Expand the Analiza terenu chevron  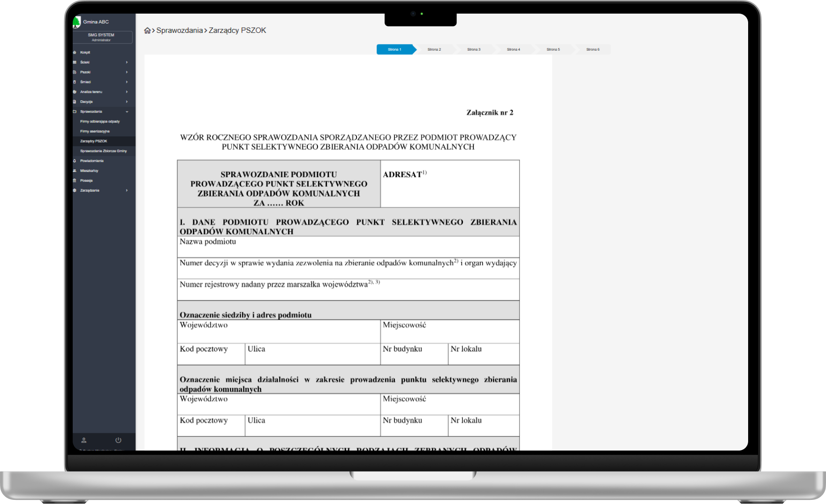127,92
